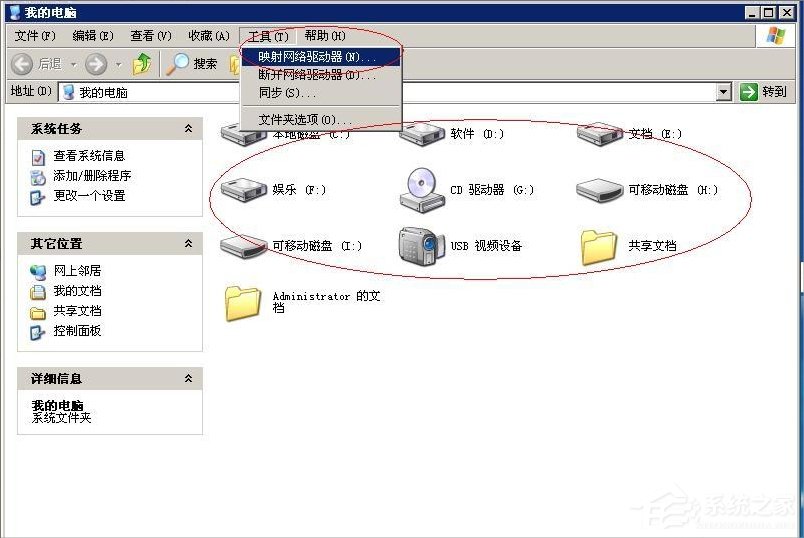
Task: Click the 我的文档 sidebar icon
Action: point(38,292)
